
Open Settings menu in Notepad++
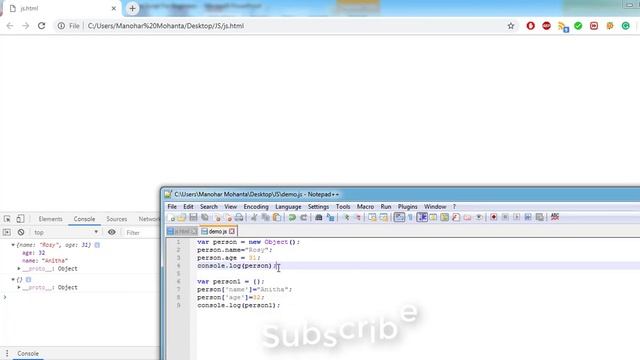coord(318,207)
